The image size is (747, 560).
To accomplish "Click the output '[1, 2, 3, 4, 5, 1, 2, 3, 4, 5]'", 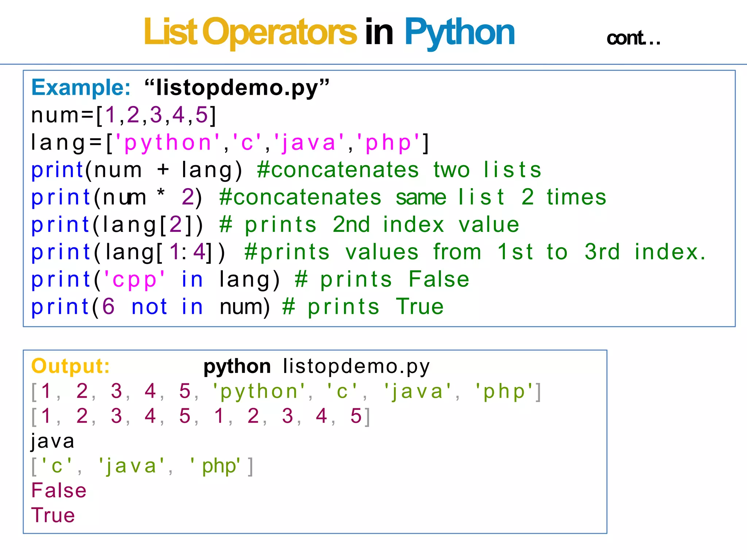I will tap(201, 416).
